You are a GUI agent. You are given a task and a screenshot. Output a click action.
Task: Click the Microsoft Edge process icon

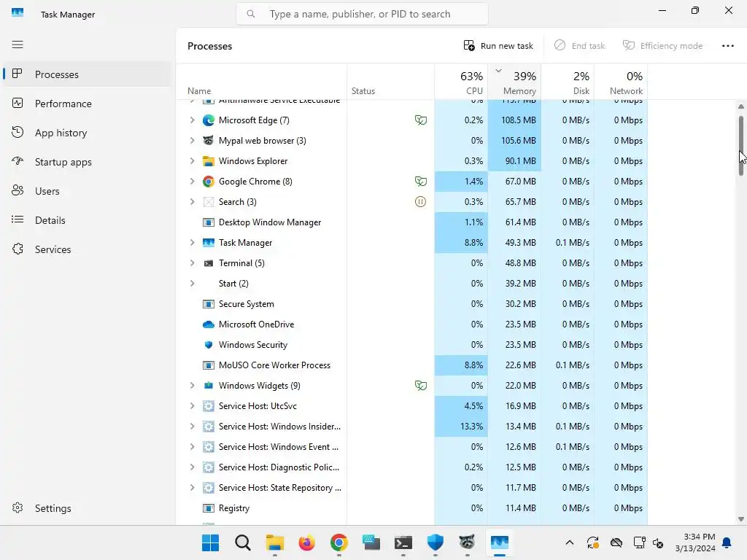pos(208,120)
